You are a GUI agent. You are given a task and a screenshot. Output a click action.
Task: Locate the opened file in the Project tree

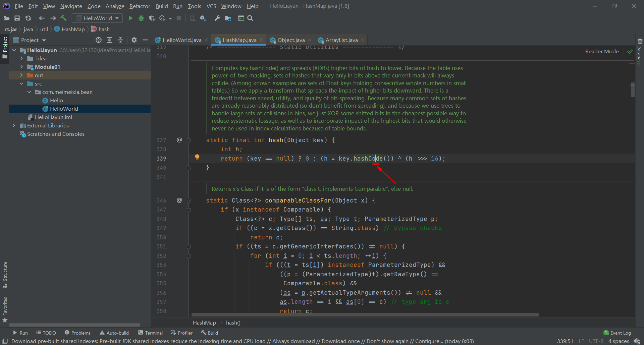click(98, 40)
